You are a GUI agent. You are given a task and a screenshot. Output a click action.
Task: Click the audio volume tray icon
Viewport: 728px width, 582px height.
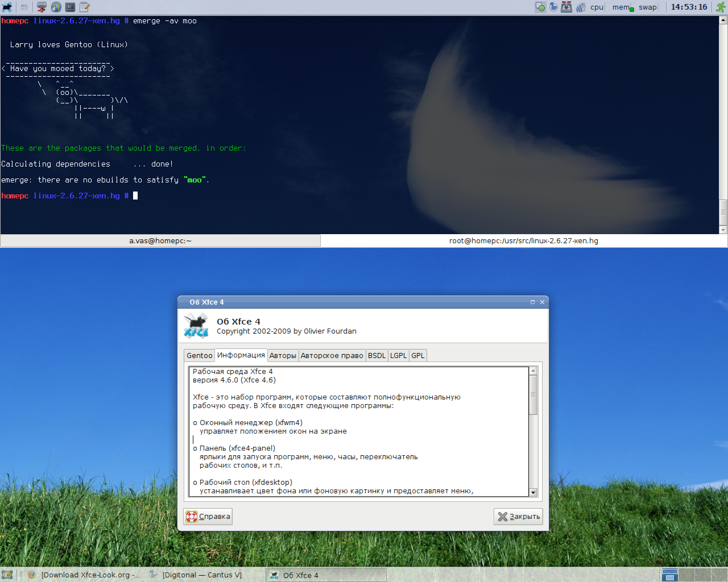pyautogui.click(x=580, y=7)
